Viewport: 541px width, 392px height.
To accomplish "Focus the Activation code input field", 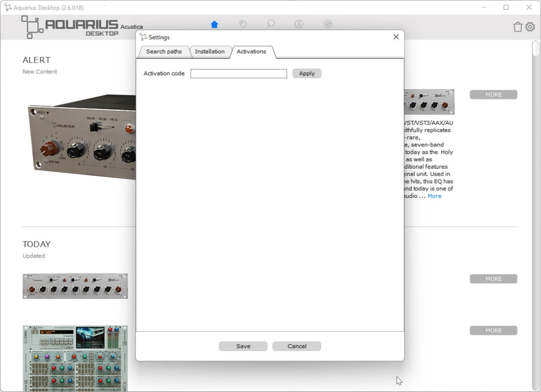I will click(x=239, y=74).
